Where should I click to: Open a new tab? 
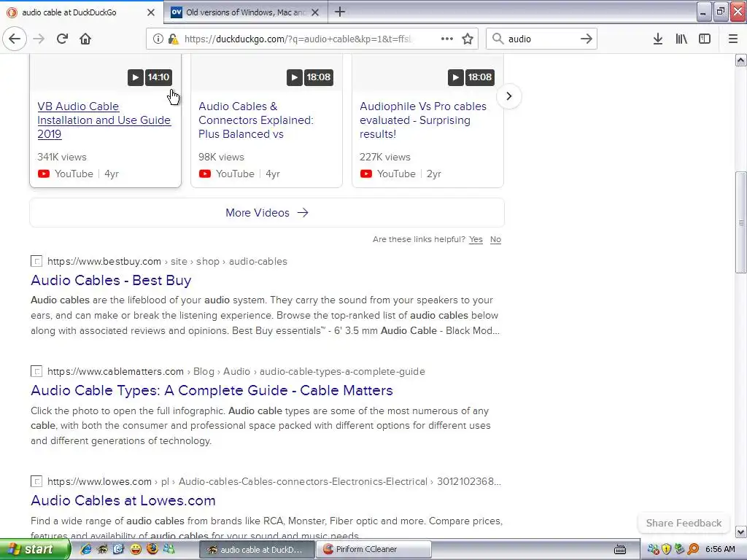[x=340, y=12]
